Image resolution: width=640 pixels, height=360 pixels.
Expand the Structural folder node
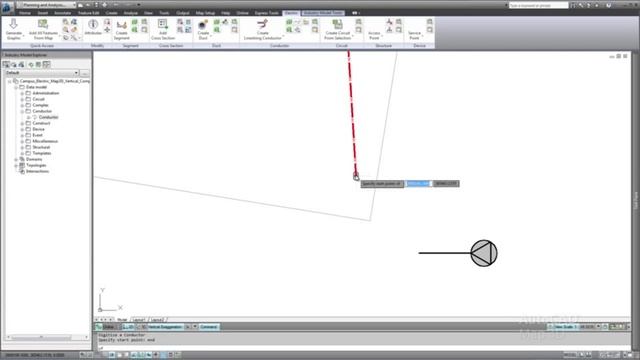pyautogui.click(x=22, y=147)
